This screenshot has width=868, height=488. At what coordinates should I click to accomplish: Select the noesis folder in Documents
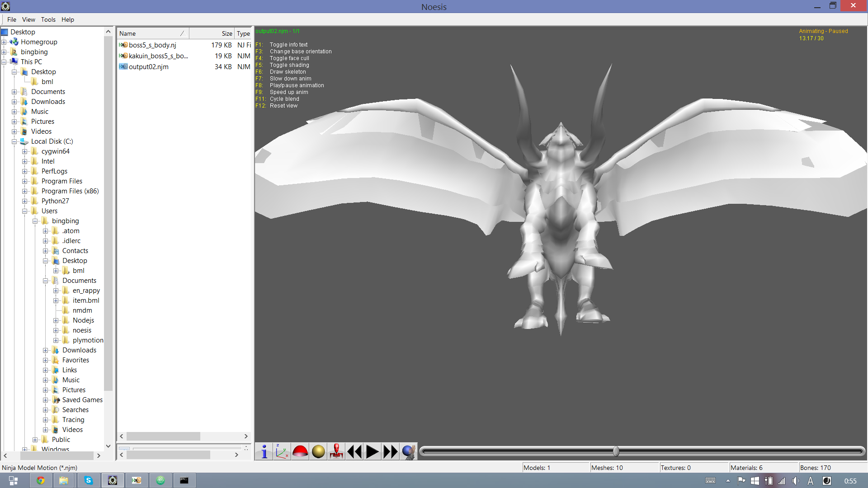point(82,330)
